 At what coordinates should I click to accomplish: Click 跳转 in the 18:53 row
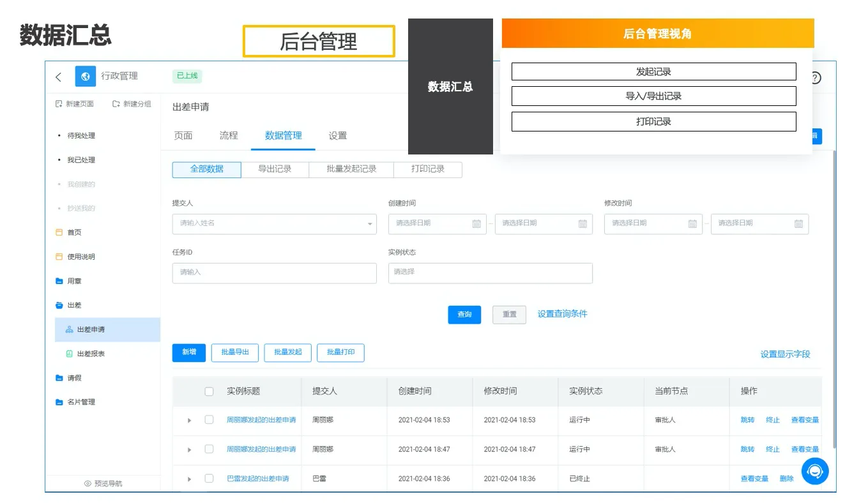748,420
